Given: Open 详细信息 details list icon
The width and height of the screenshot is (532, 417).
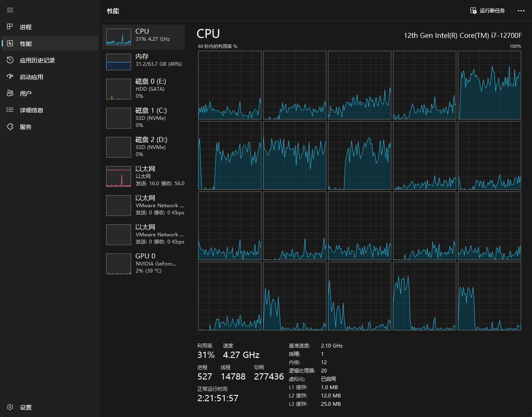Looking at the screenshot, I should coord(10,110).
